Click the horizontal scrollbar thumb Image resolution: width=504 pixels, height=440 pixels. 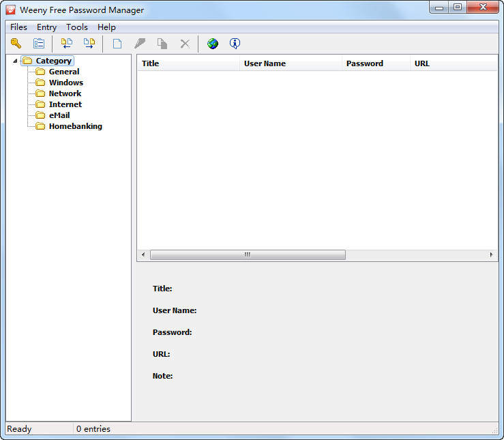pos(248,255)
